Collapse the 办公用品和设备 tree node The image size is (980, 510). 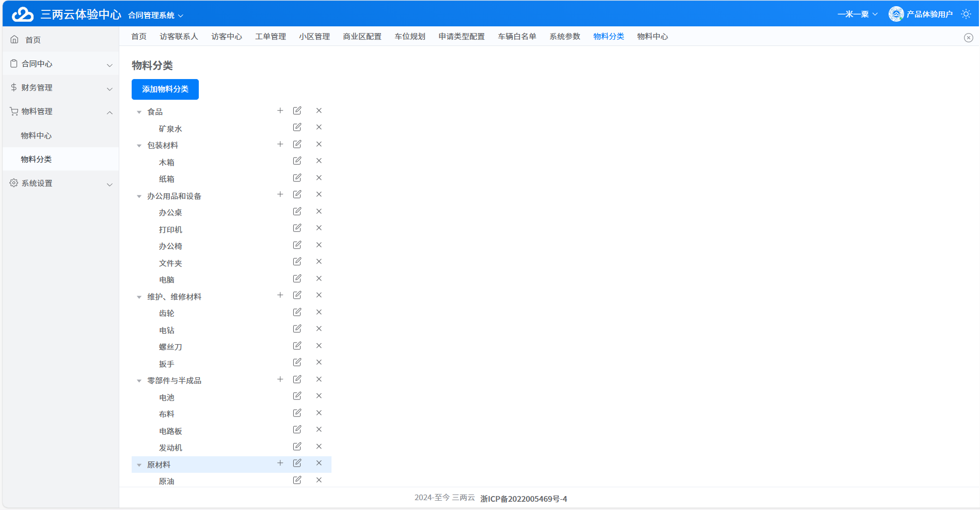139,196
